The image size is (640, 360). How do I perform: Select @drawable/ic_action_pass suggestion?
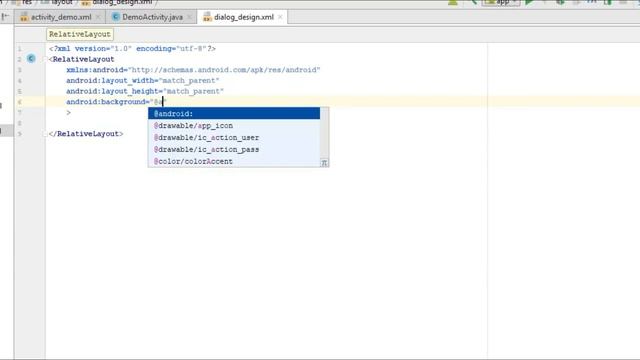pyautogui.click(x=234, y=149)
